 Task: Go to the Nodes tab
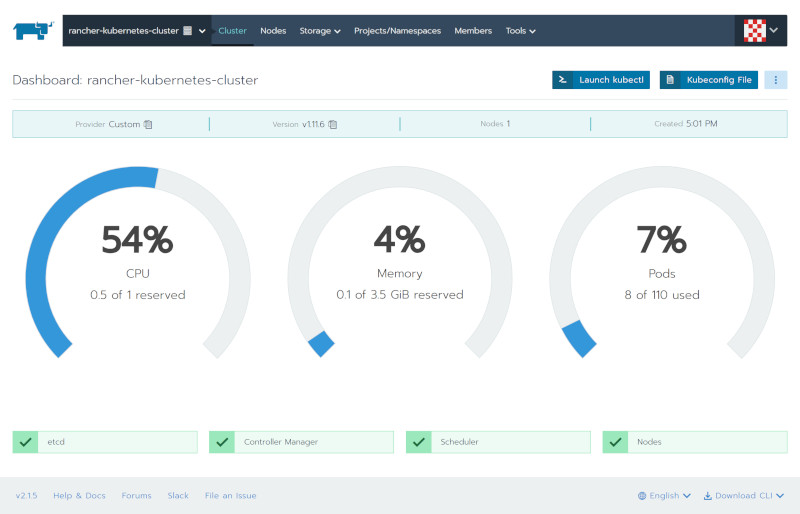(273, 31)
